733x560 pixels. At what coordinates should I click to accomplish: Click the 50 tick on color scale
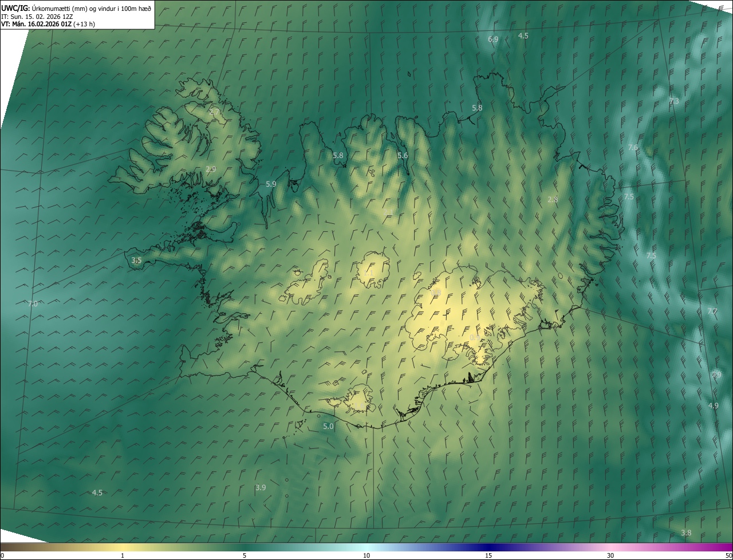coord(729,556)
